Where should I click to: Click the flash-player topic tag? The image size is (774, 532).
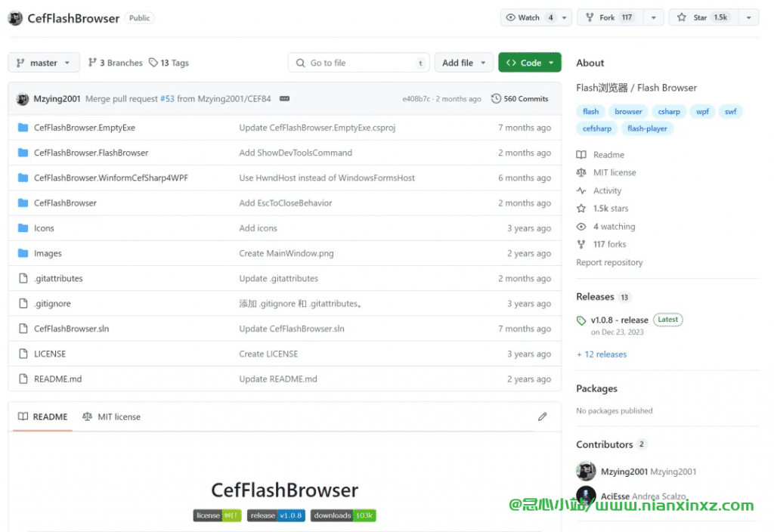[647, 128]
